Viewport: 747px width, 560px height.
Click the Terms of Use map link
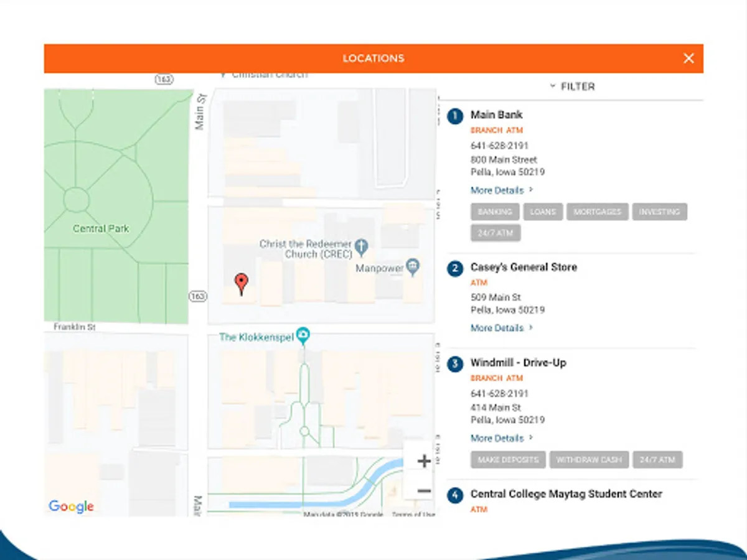(413, 514)
